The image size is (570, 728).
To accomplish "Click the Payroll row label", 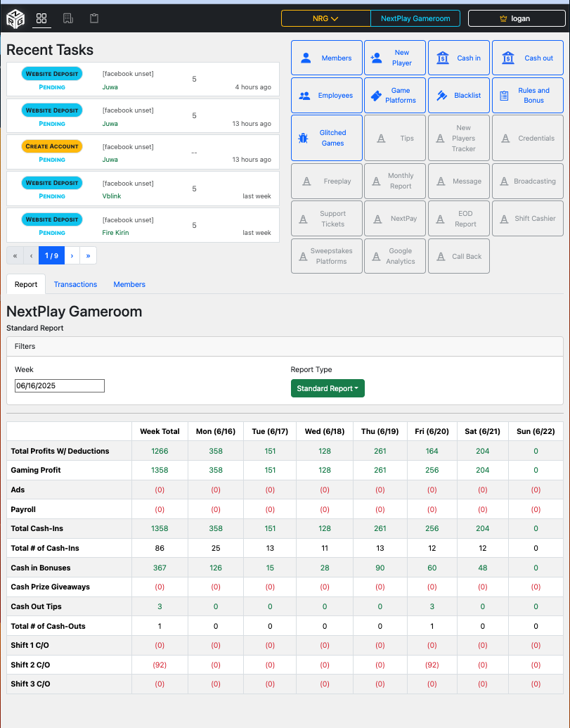I will [x=23, y=509].
